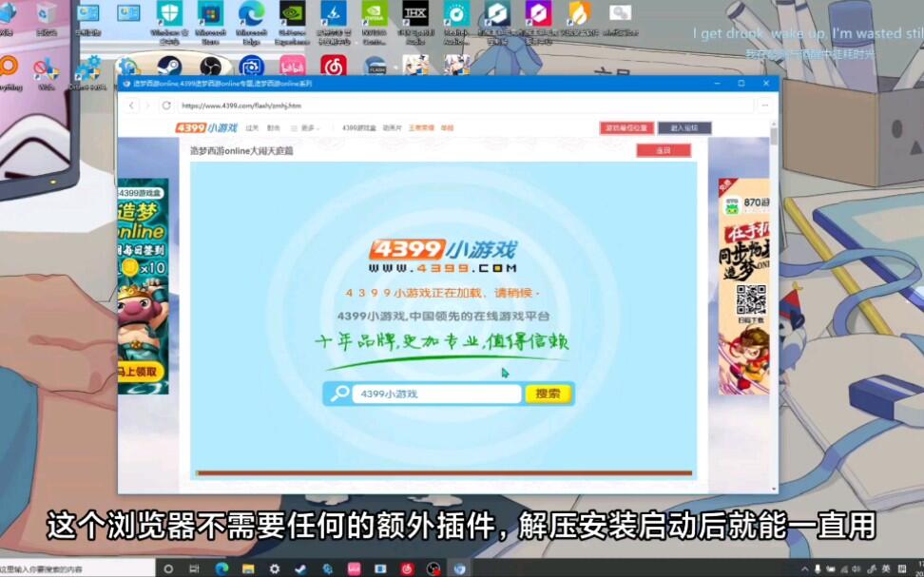Screen dimensions: 924x577
Task: Select the browser address bar URL
Action: (241, 106)
